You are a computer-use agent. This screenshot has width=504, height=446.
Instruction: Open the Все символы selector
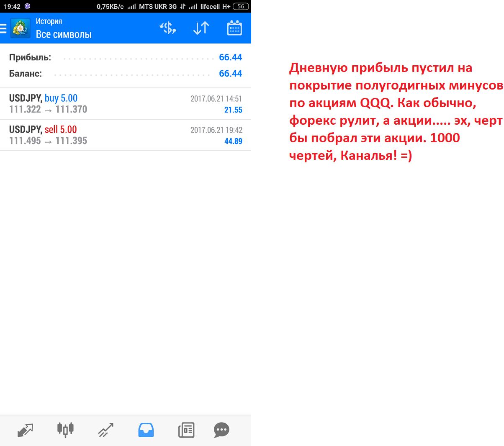(x=64, y=34)
